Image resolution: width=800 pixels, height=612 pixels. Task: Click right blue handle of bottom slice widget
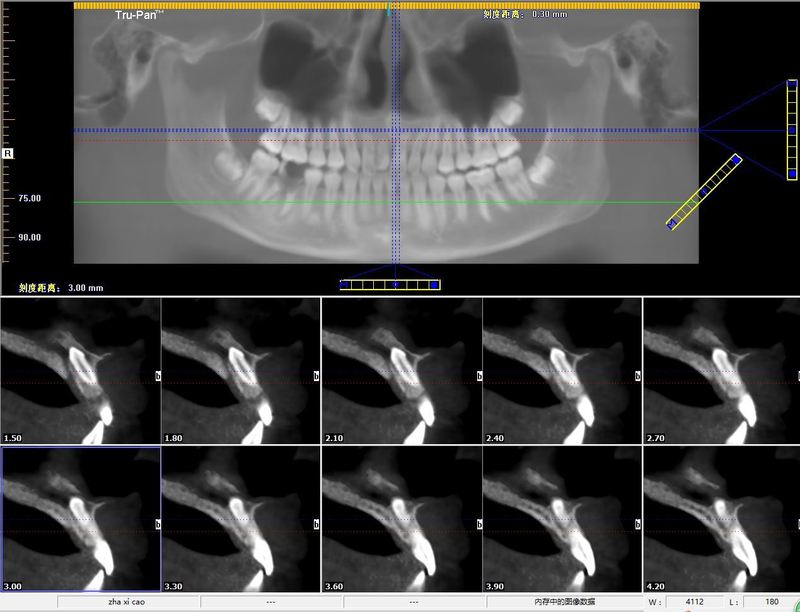click(434, 285)
